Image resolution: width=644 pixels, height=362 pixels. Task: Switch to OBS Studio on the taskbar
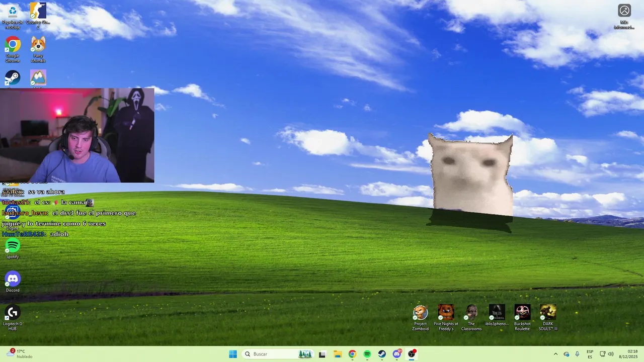[x=412, y=354]
